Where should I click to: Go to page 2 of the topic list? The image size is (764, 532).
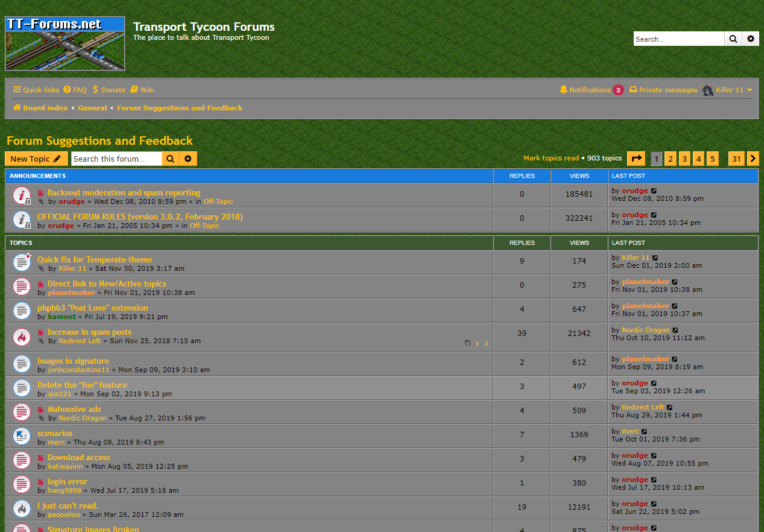pyautogui.click(x=671, y=159)
